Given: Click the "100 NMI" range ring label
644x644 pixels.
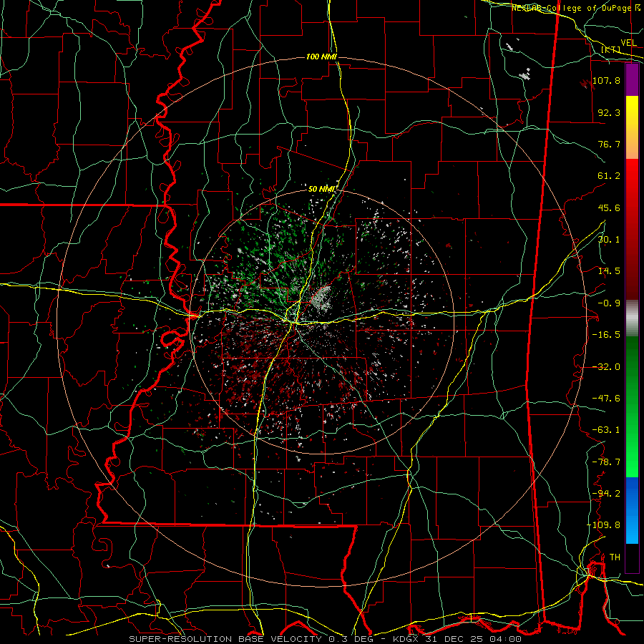Looking at the screenshot, I should pos(321,57).
